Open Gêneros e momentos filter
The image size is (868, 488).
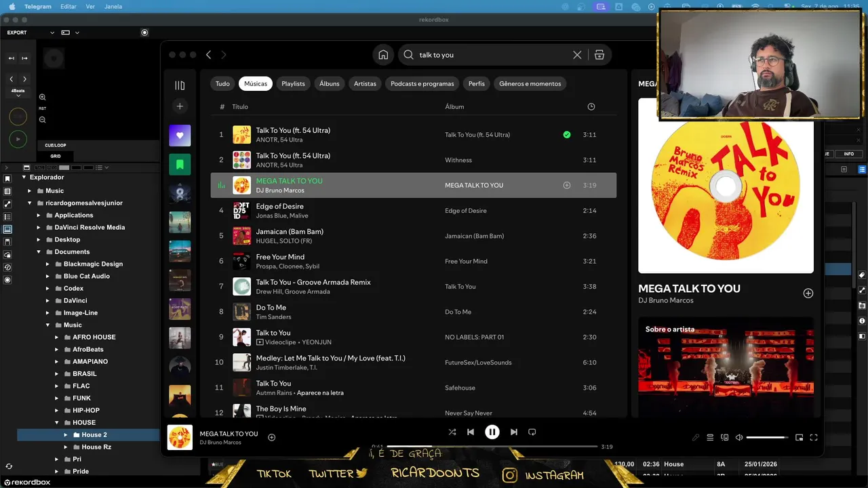[x=530, y=83]
